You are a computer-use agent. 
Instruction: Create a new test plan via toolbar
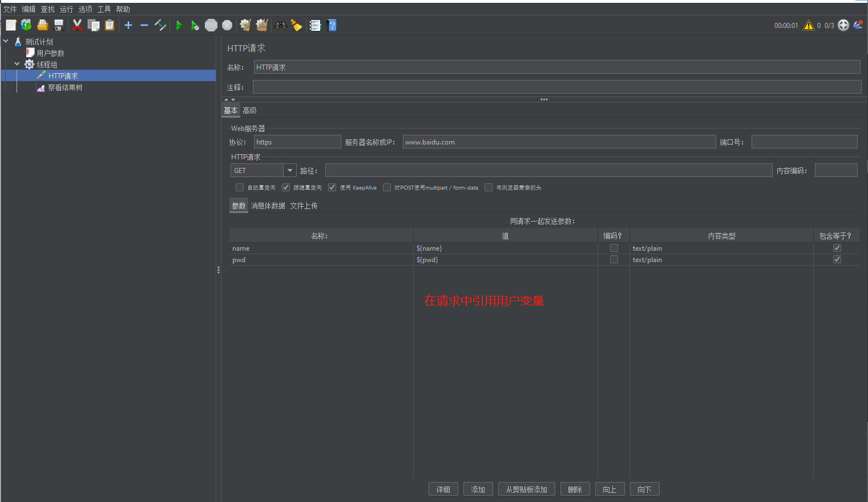(11, 25)
